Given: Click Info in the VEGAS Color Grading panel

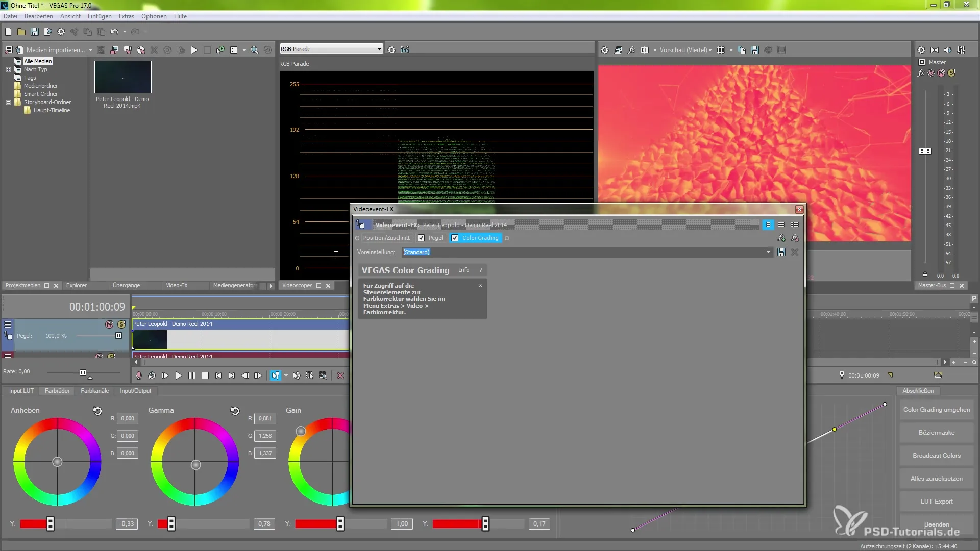Looking at the screenshot, I should [463, 270].
